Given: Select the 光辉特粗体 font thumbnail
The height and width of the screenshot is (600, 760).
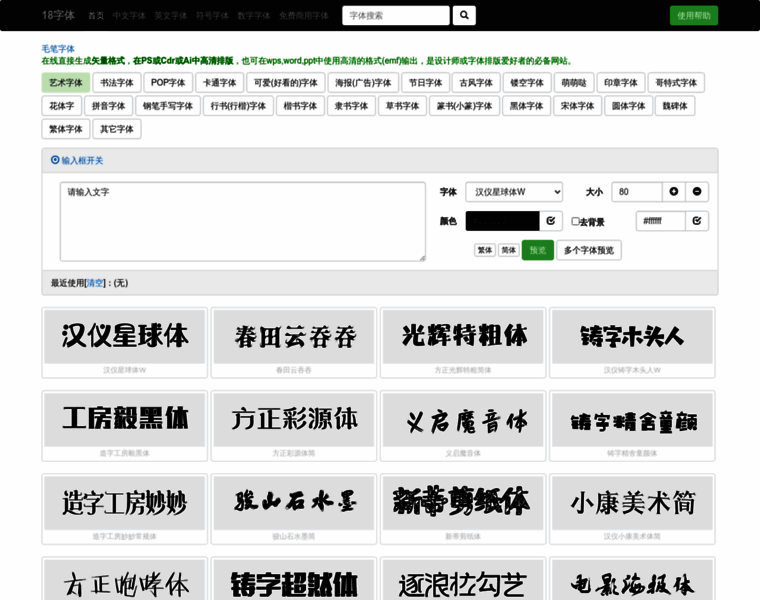Looking at the screenshot, I should (x=462, y=336).
